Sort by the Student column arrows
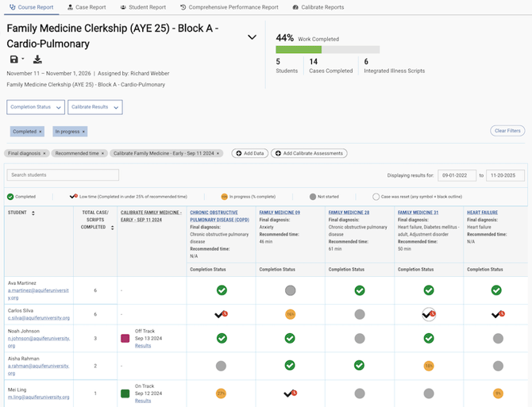This screenshot has height=407, width=532. click(x=33, y=213)
